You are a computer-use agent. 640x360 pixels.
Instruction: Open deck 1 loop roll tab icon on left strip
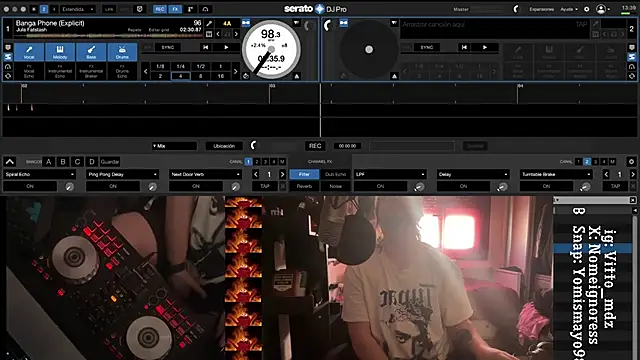click(8, 76)
